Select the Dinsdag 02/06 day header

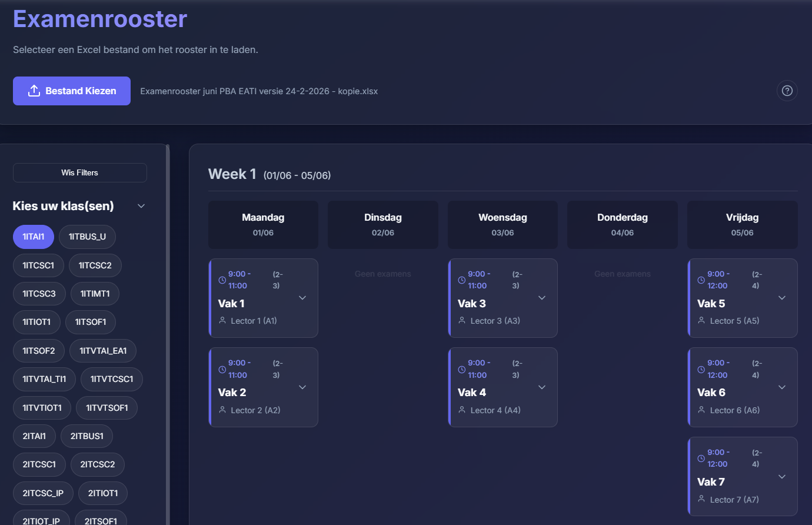click(x=383, y=225)
